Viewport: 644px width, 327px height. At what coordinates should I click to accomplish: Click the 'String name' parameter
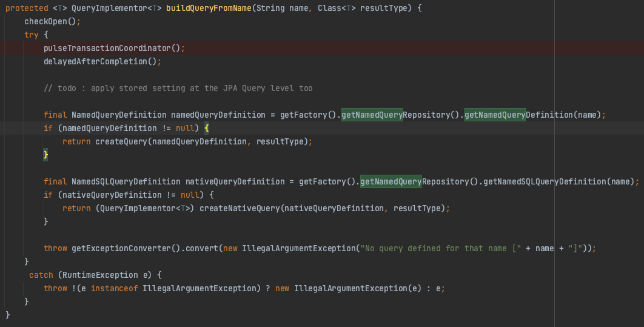pyautogui.click(x=282, y=8)
